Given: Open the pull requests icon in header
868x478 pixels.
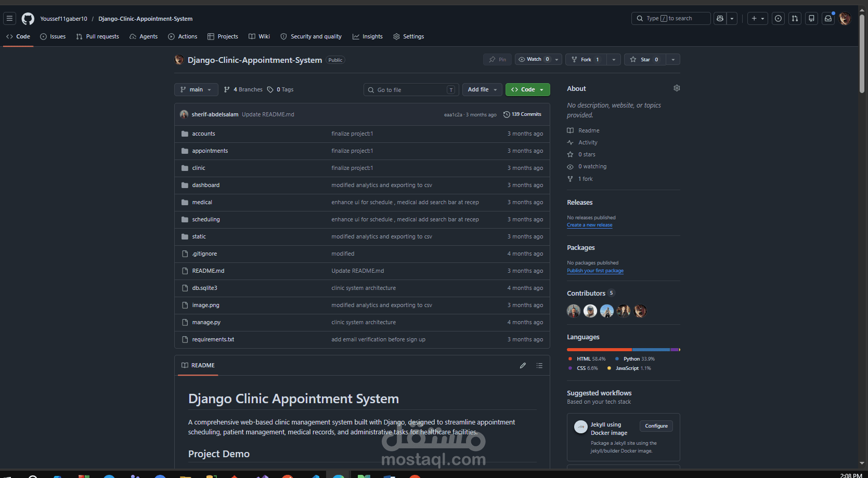Looking at the screenshot, I should (795, 19).
